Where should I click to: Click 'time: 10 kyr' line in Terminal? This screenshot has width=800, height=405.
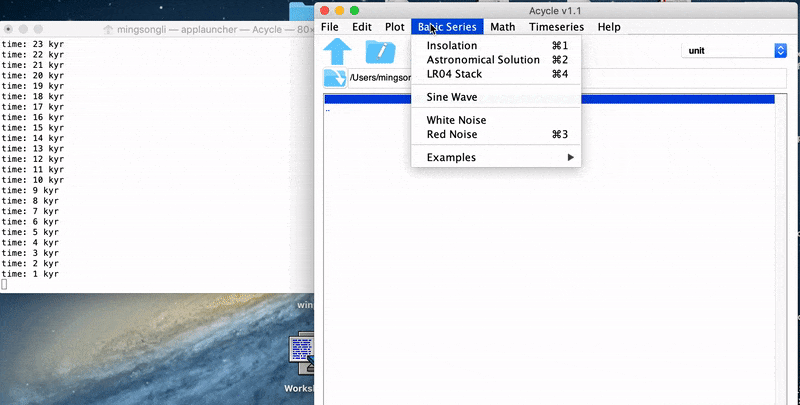(33, 180)
